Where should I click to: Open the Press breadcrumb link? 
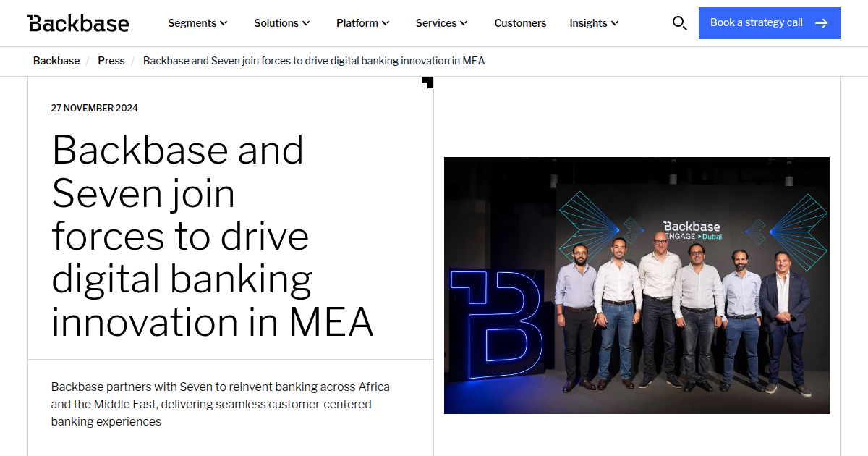click(111, 61)
